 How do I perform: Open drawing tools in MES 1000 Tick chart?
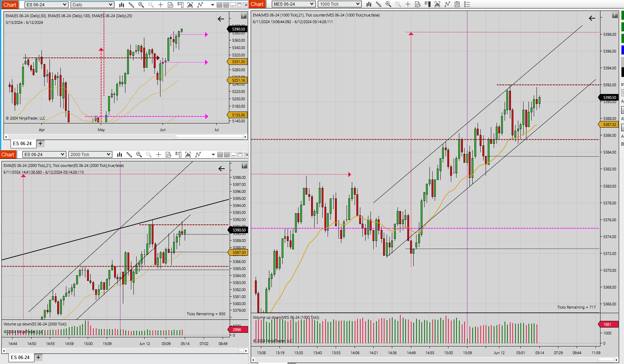click(x=379, y=4)
